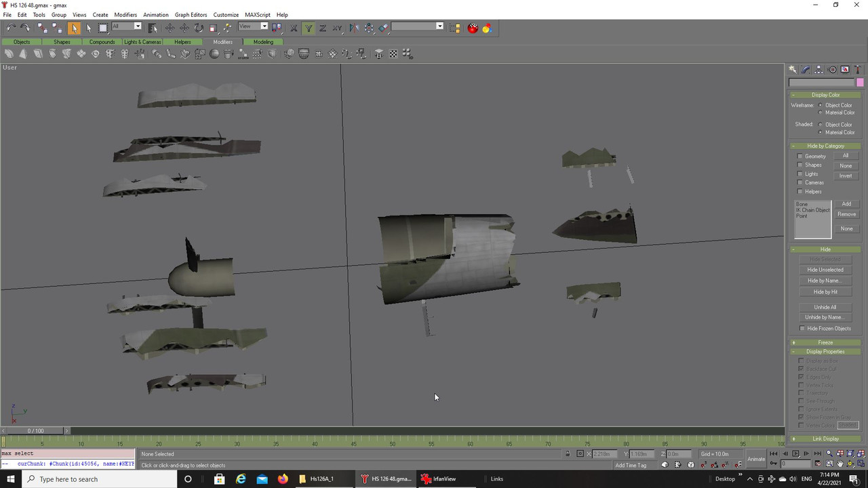Expand the Link Display rollout
The height and width of the screenshot is (488, 868).
825,439
